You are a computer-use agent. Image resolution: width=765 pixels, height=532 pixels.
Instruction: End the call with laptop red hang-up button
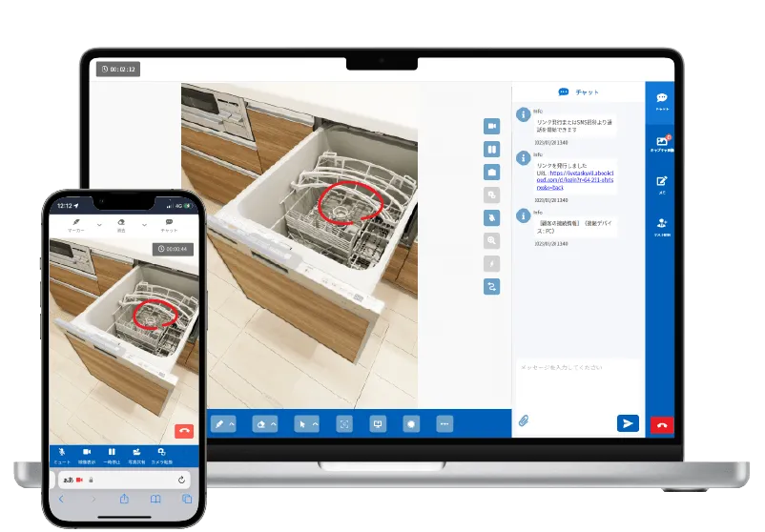click(661, 424)
